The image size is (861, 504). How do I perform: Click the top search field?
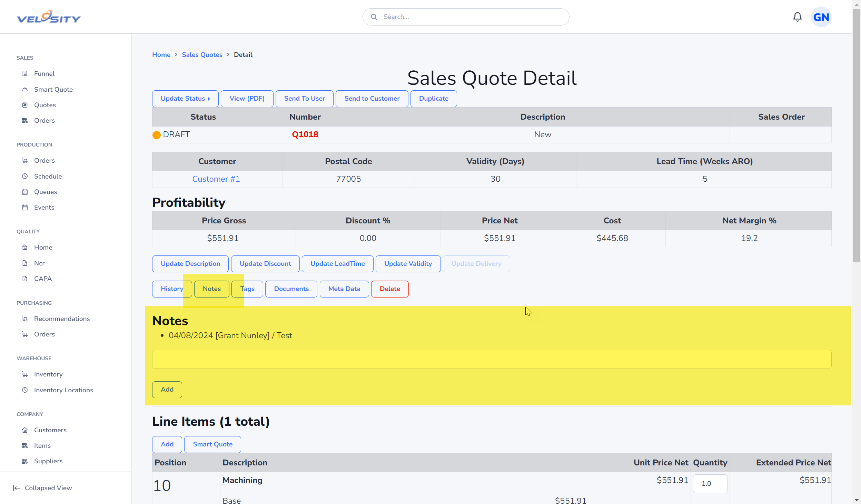coord(466,17)
